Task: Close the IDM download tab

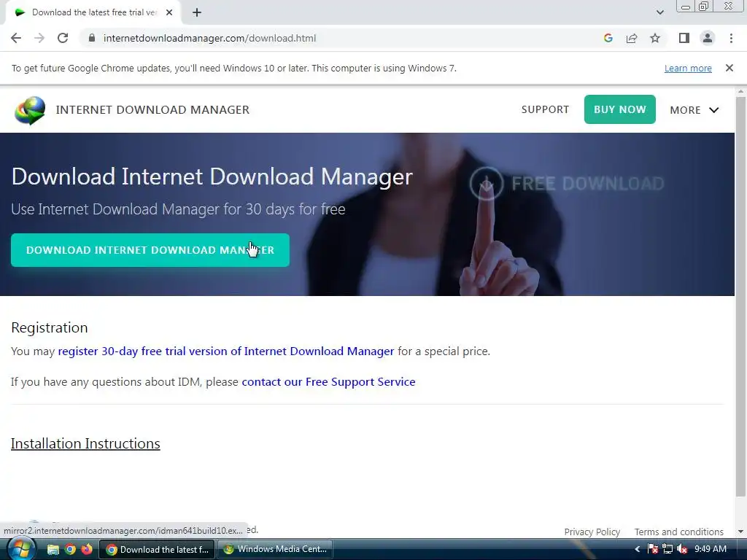Action: 169,12
